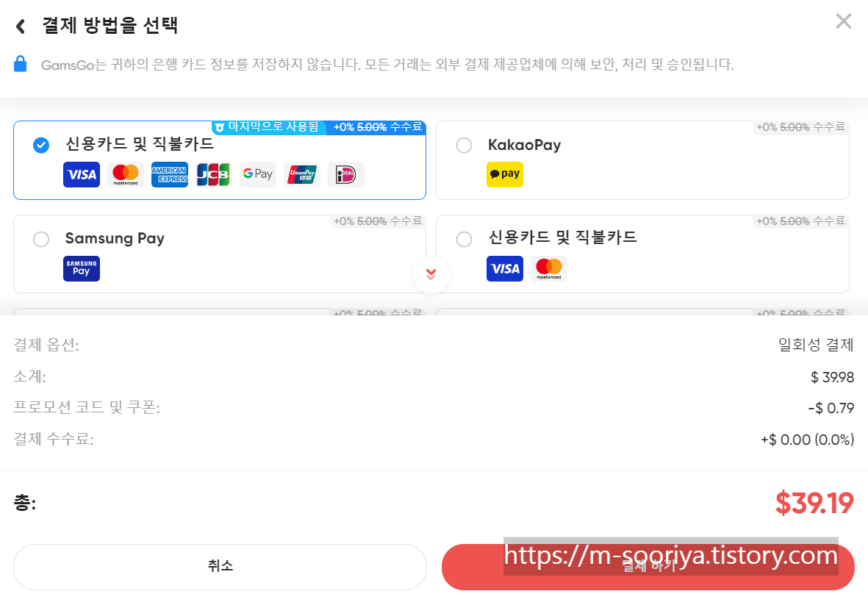Click the 마지막으로 사용됨 badge
The width and height of the screenshot is (868, 605).
pos(269,127)
